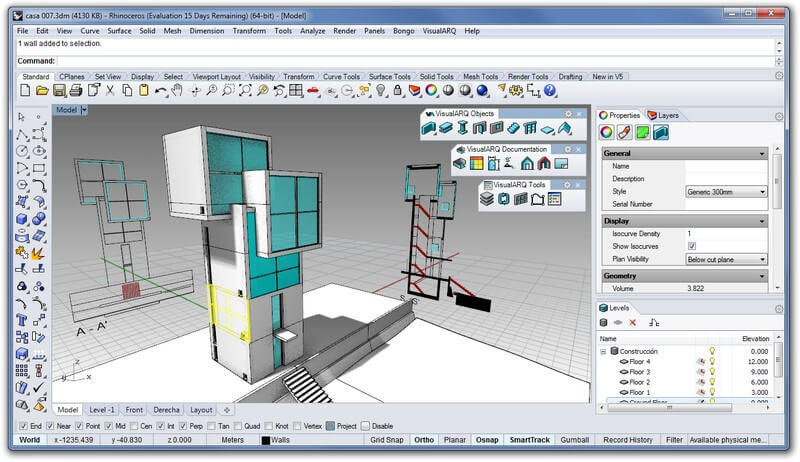
Task: Toggle the Show Isocurves checkbox
Action: click(691, 246)
